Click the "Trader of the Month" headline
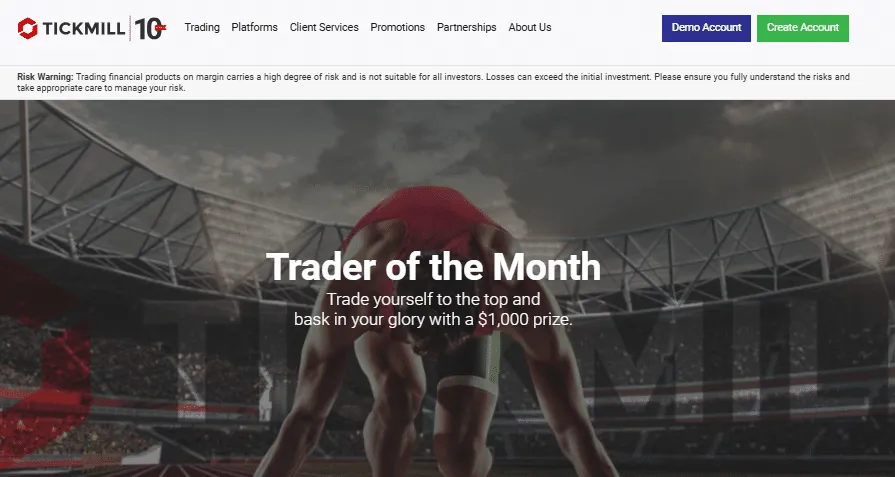The width and height of the screenshot is (895, 477). (433, 267)
